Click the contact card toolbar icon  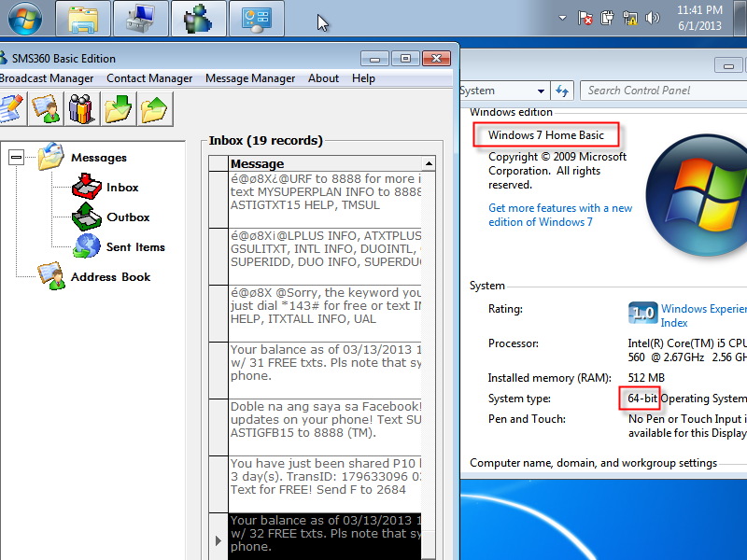click(46, 108)
